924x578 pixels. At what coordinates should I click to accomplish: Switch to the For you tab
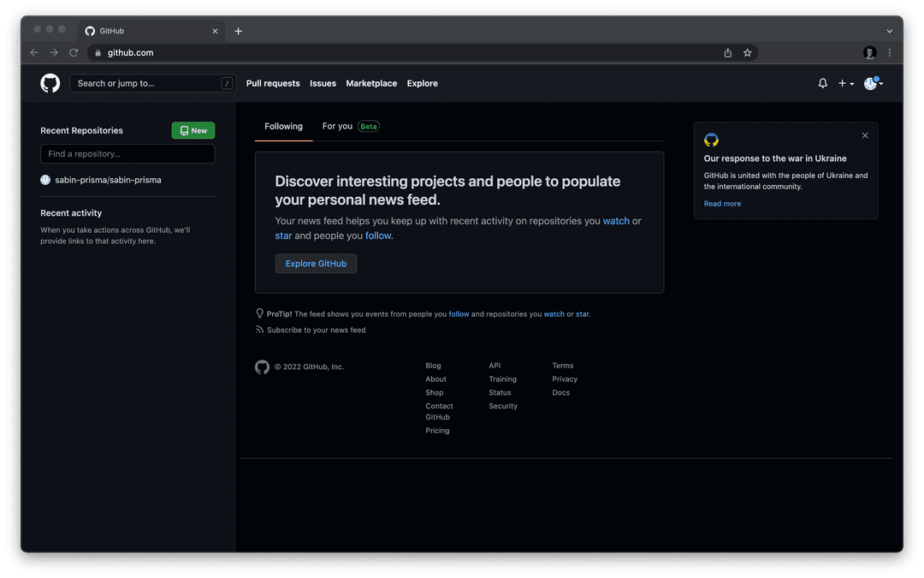point(335,126)
